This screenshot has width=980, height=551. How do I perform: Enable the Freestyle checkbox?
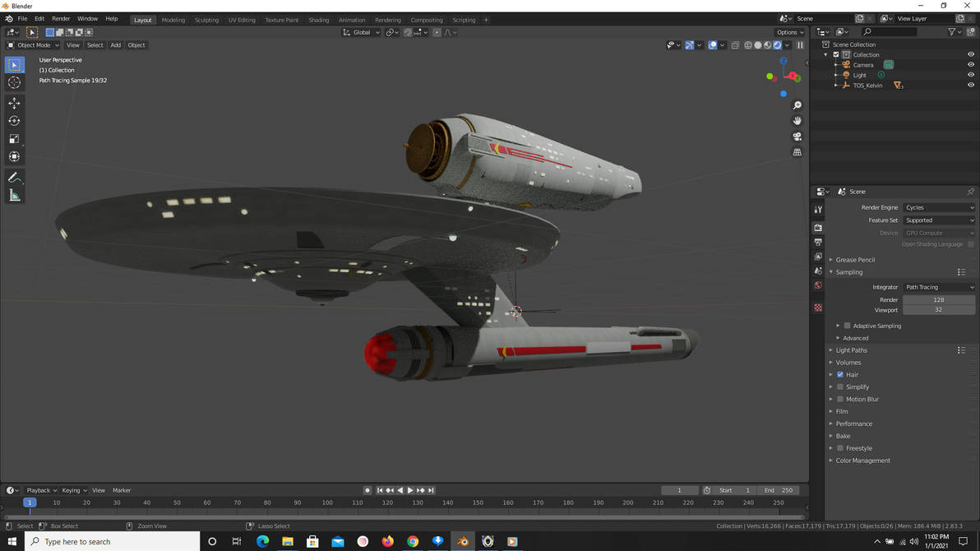tap(840, 448)
